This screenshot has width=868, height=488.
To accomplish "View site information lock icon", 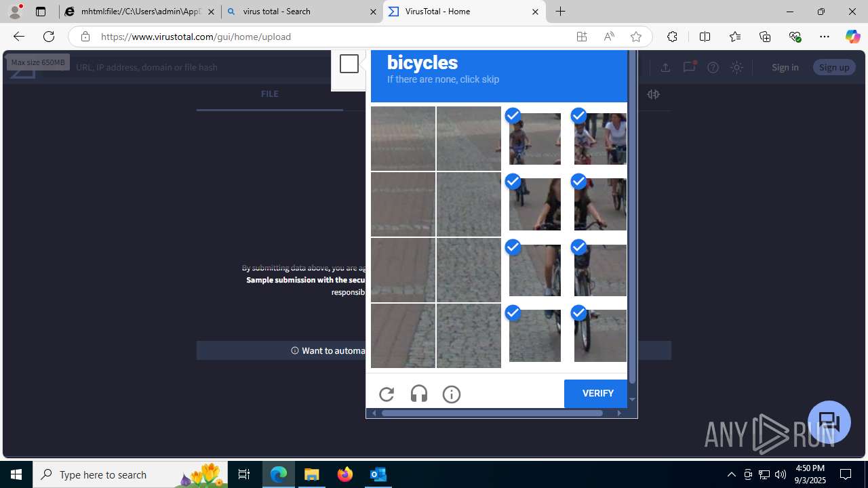I will click(85, 37).
